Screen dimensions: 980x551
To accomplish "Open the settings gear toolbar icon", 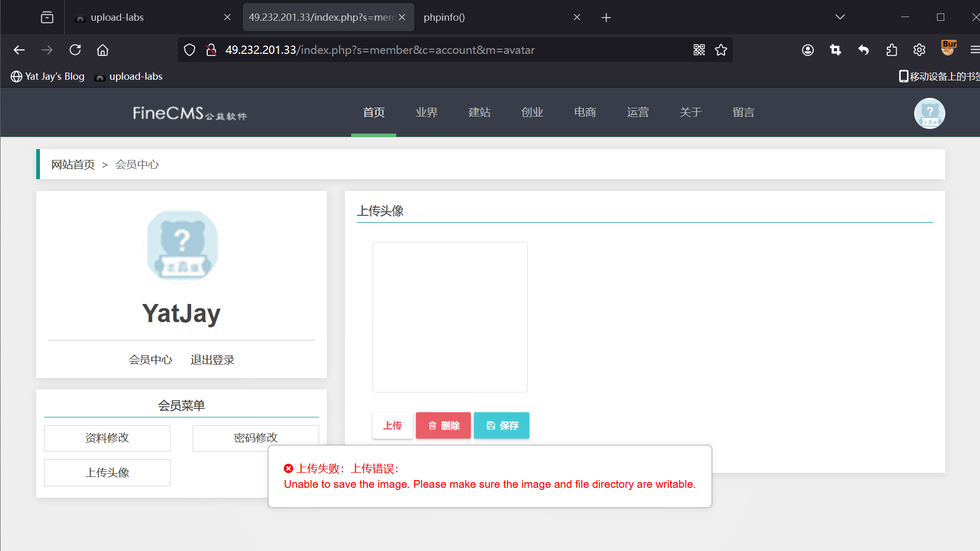I will tap(919, 50).
